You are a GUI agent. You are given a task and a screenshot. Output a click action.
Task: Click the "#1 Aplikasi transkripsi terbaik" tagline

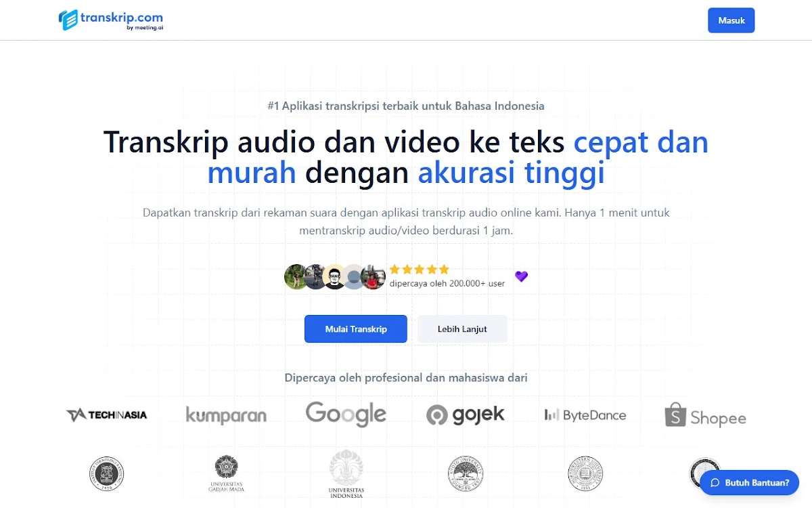point(406,106)
